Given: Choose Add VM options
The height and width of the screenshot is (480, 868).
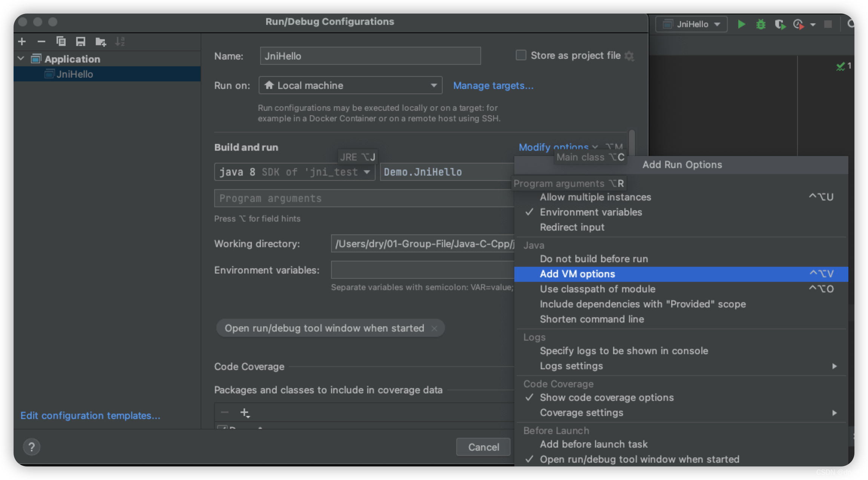Looking at the screenshot, I should point(681,274).
